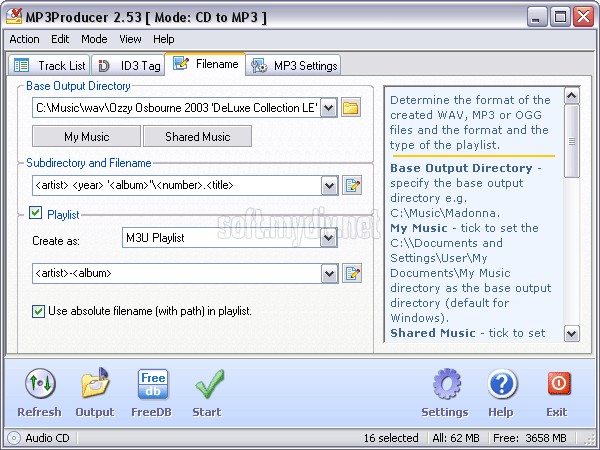Maximize the MP3Producer window

pos(560,17)
